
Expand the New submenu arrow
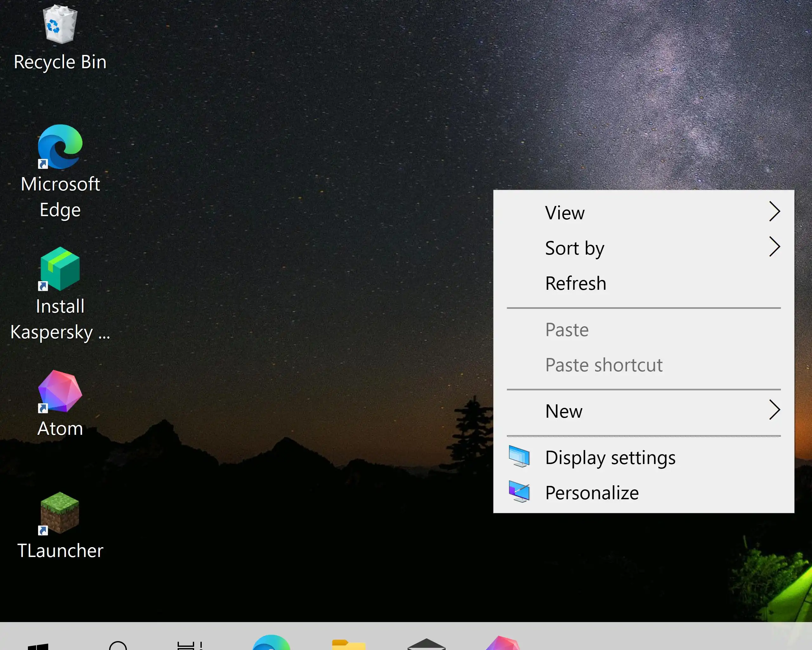pyautogui.click(x=774, y=410)
